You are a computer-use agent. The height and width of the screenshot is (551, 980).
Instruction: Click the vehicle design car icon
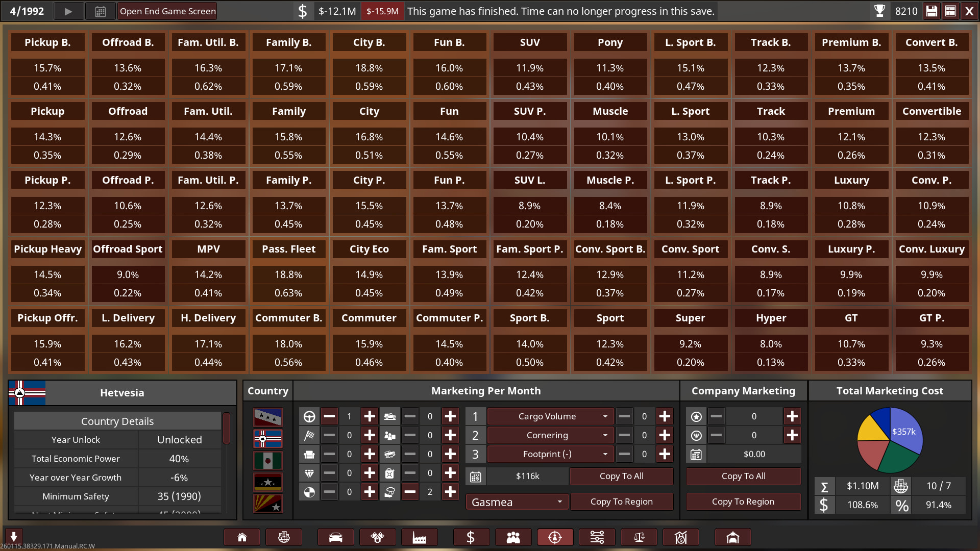click(335, 537)
